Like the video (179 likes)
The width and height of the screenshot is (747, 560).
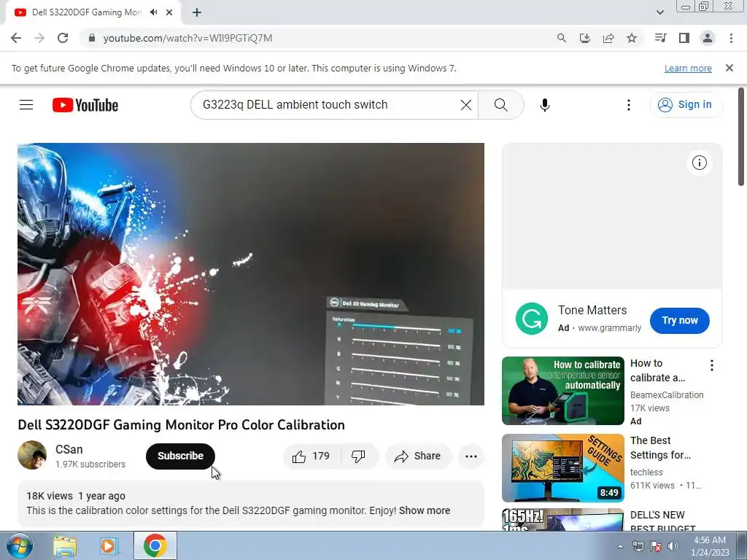click(x=312, y=456)
